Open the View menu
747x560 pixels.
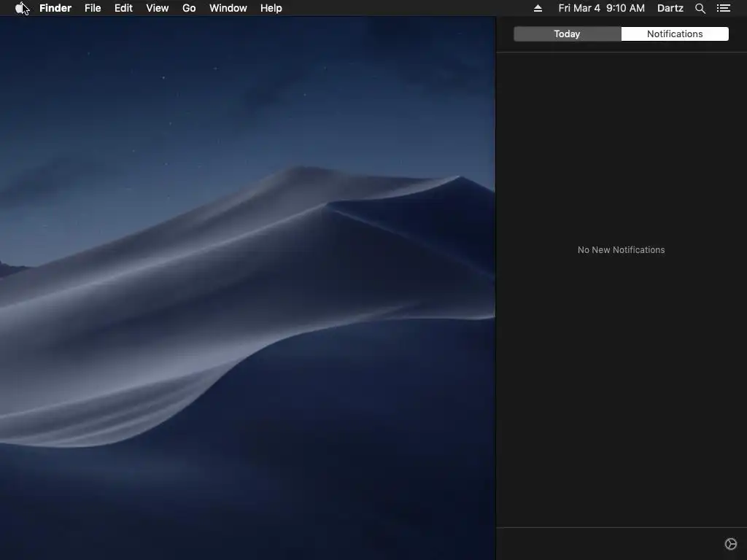click(x=158, y=8)
